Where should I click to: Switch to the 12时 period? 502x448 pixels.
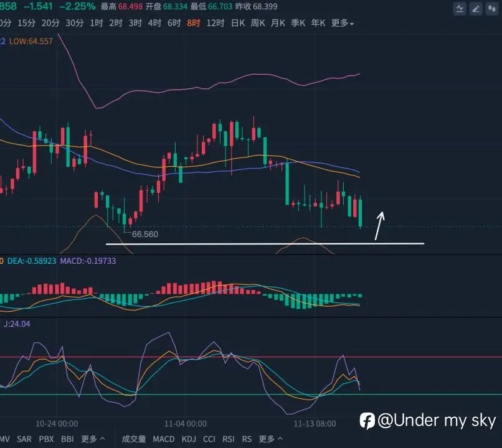coord(215,23)
